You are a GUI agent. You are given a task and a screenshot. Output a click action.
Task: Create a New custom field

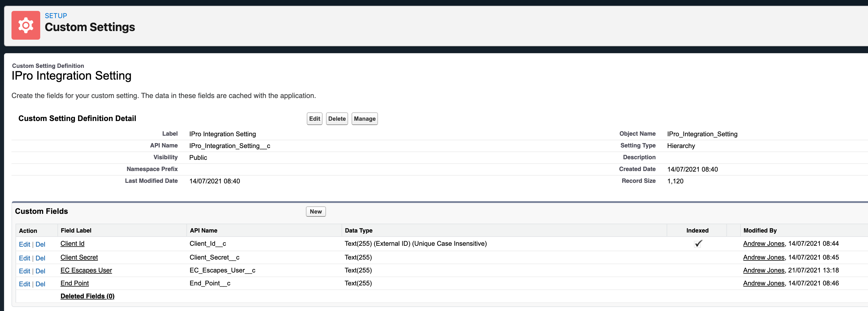pyautogui.click(x=315, y=212)
